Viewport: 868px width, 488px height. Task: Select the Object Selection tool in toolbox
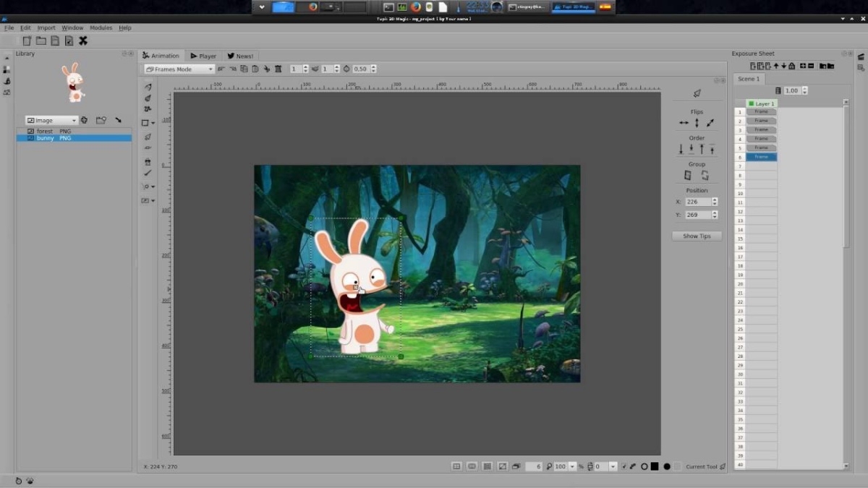pyautogui.click(x=148, y=137)
